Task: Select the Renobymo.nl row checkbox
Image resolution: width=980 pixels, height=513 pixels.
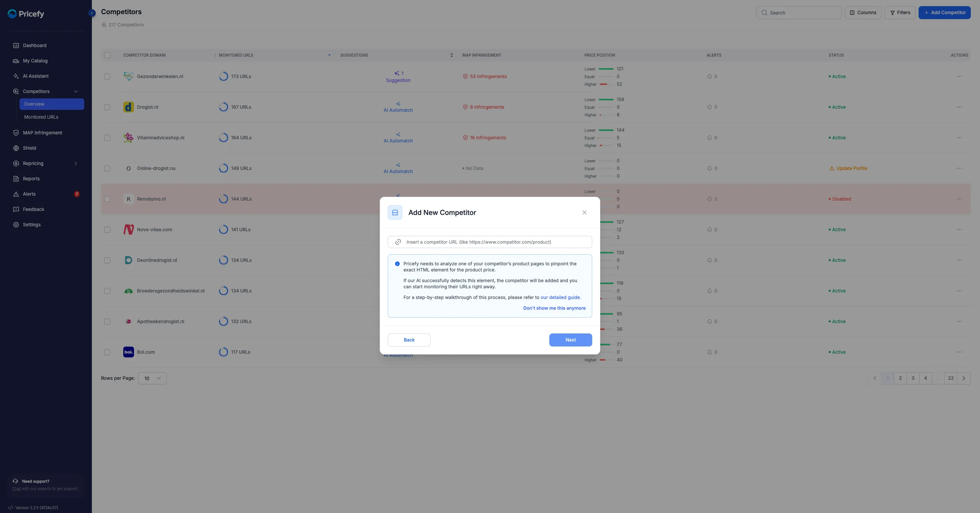Action: [107, 199]
